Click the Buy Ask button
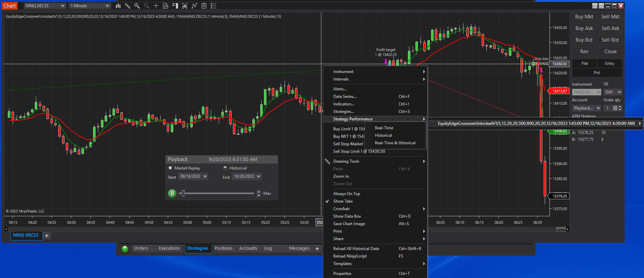Viewport: 644px width, 278px height. pyautogui.click(x=584, y=28)
